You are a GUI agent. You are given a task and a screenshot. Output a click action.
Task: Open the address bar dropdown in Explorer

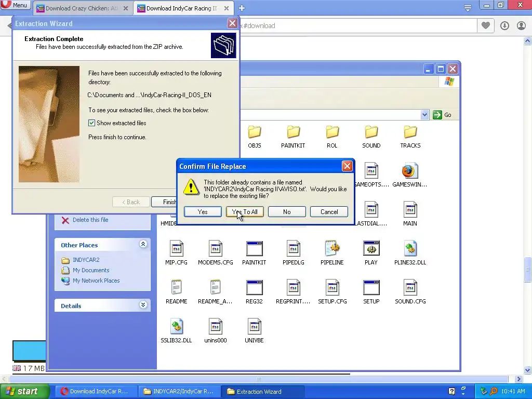(x=424, y=115)
